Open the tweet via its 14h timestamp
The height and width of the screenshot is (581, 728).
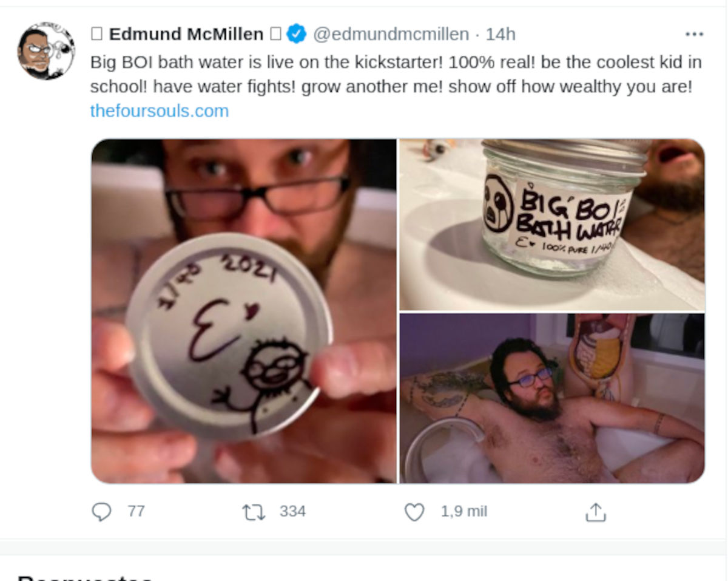[x=500, y=34]
